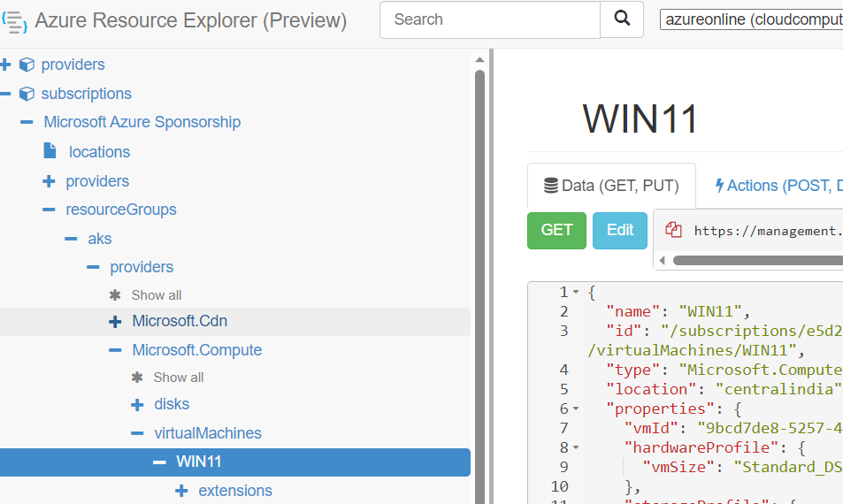Click the "vmId" JSON line
The width and height of the screenshot is (843, 504).
click(733, 428)
